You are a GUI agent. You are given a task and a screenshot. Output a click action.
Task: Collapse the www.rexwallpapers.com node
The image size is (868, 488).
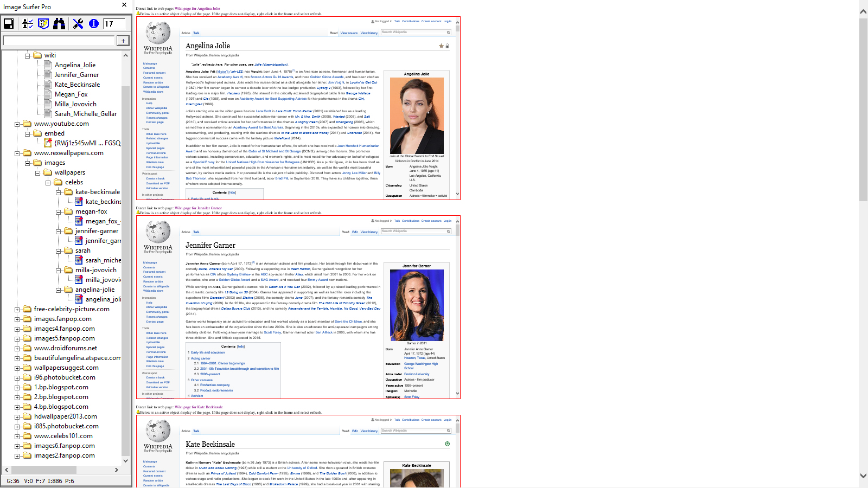tap(17, 153)
